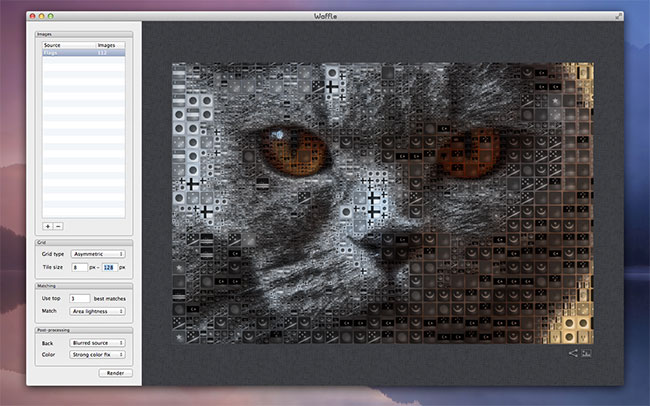
Task: Focus the Use top best matches field
Action: pos(81,298)
